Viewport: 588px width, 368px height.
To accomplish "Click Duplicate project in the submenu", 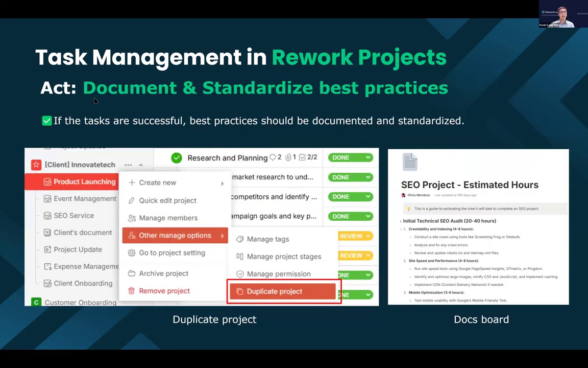I will pyautogui.click(x=283, y=291).
